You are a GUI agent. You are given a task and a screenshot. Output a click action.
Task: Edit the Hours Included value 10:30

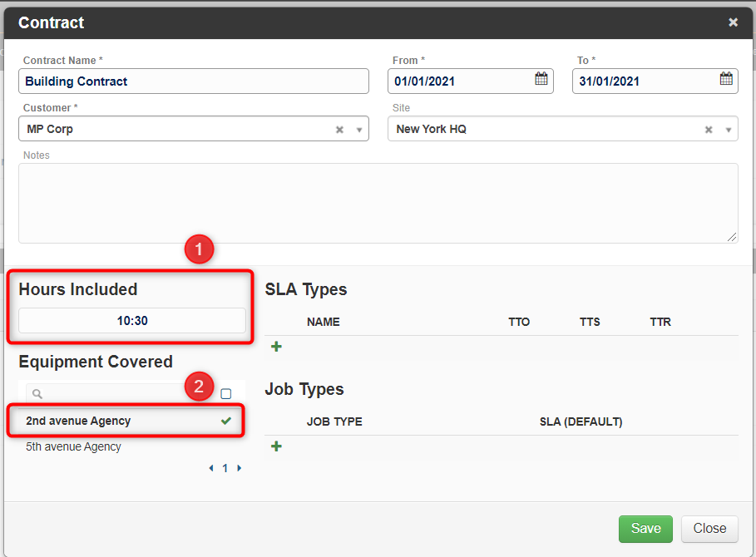pos(132,320)
